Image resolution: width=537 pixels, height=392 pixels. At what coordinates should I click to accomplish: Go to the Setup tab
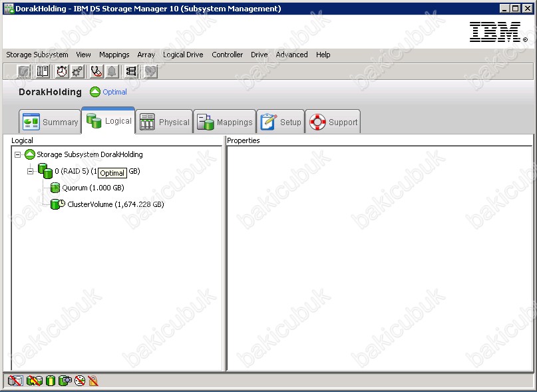point(281,122)
